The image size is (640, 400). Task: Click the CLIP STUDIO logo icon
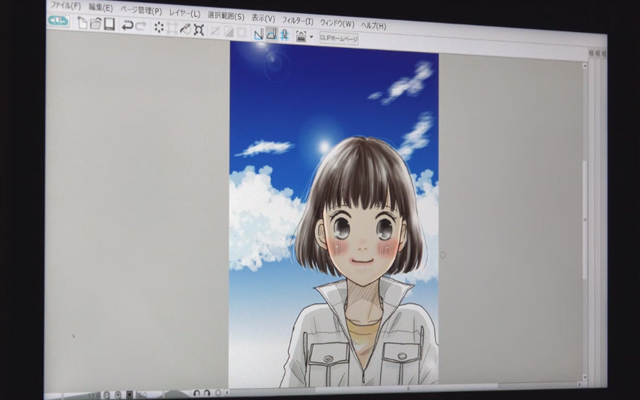(57, 20)
